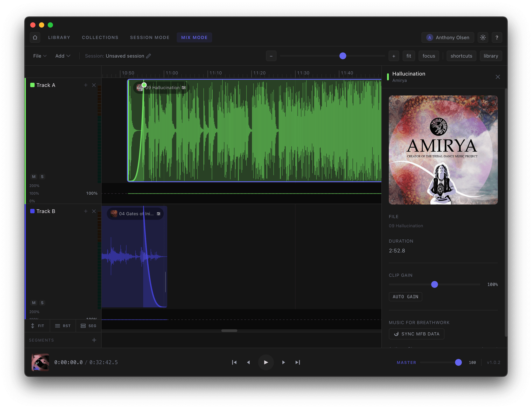Close the Hallucination details panel
532x409 pixels.
pyautogui.click(x=498, y=77)
